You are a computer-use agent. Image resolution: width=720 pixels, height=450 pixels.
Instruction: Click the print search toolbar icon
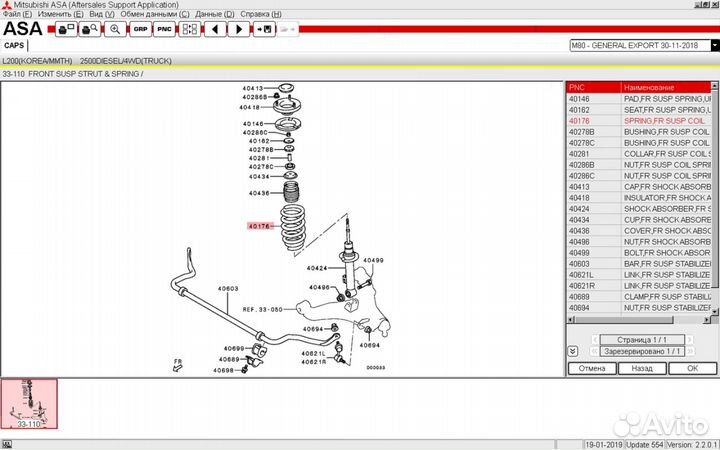(x=90, y=30)
